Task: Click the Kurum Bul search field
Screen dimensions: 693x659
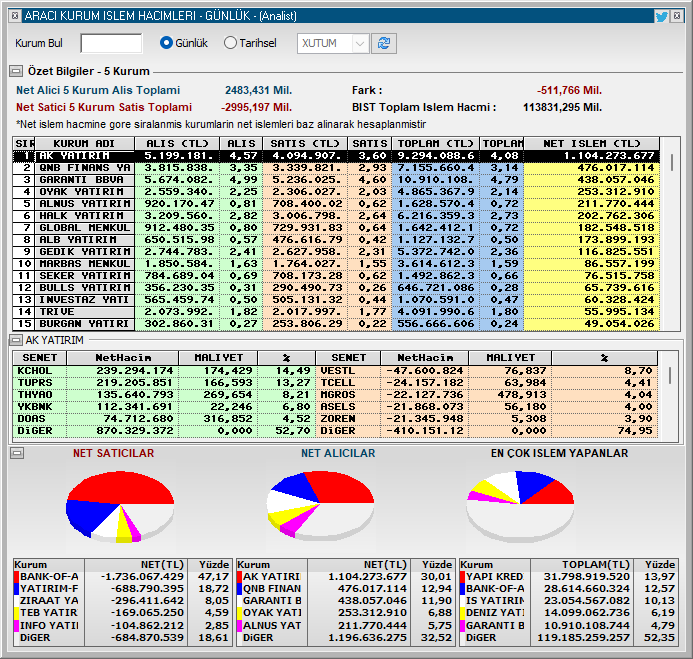Action: coord(111,43)
